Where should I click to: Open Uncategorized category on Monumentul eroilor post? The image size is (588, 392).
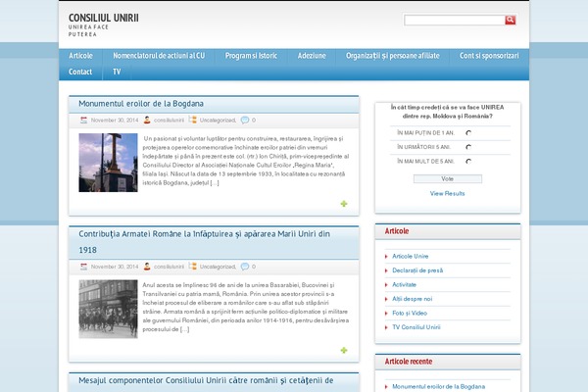[x=218, y=120]
